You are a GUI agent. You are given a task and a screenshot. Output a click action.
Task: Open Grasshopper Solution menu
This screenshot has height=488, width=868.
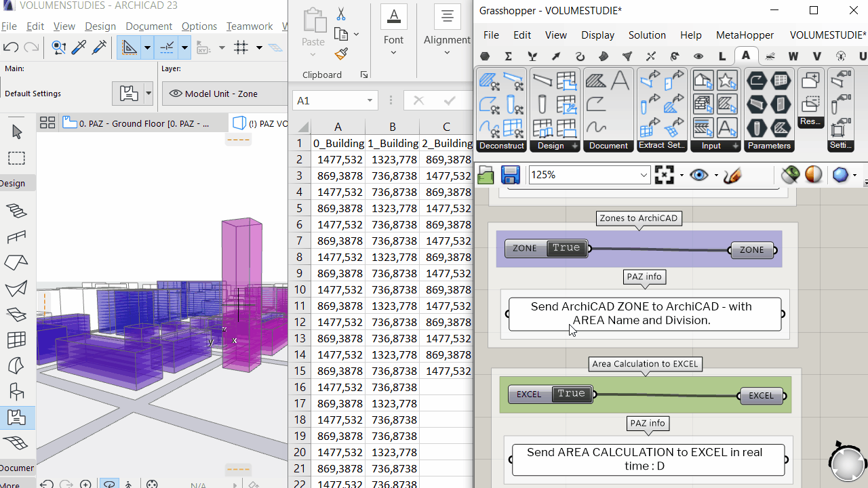click(647, 35)
